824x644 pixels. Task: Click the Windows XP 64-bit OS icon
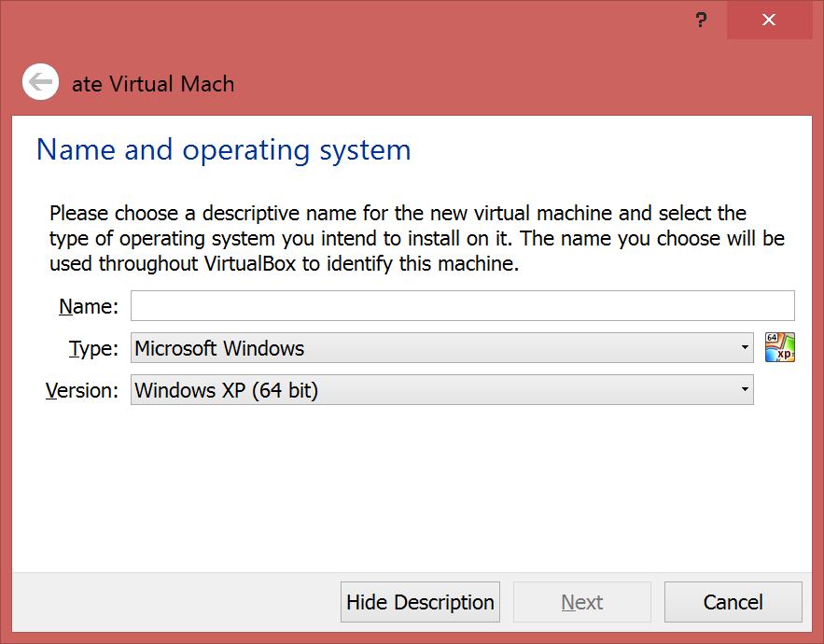pyautogui.click(x=780, y=347)
